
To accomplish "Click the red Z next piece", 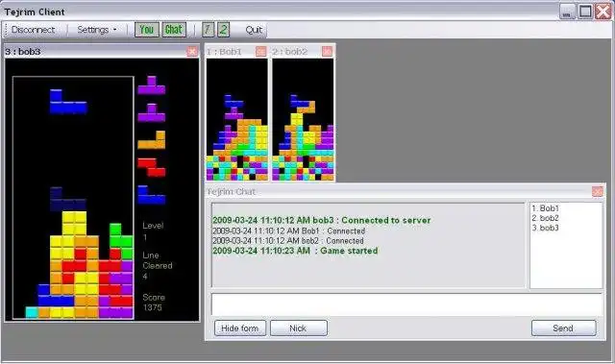I will 152,167.
